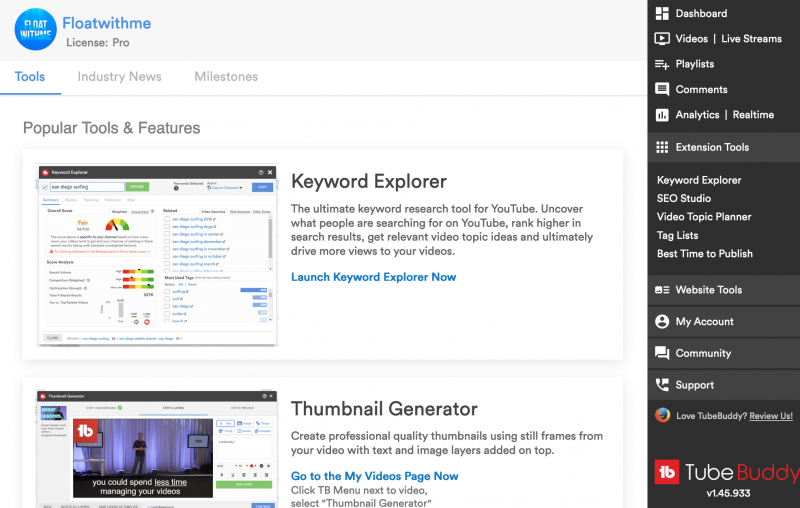
Task: Switch to the Milestones tab
Action: [x=226, y=77]
